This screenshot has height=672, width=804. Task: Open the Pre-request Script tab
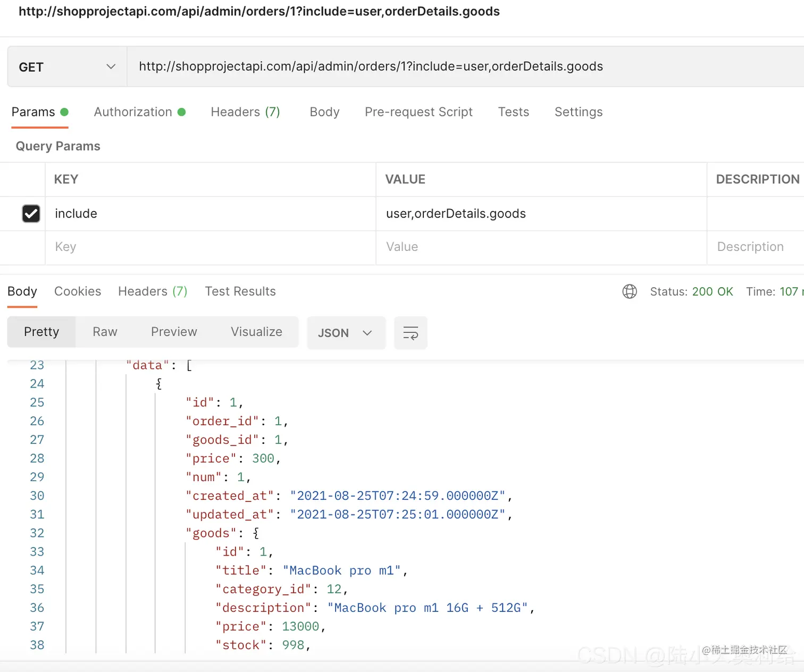tap(418, 112)
